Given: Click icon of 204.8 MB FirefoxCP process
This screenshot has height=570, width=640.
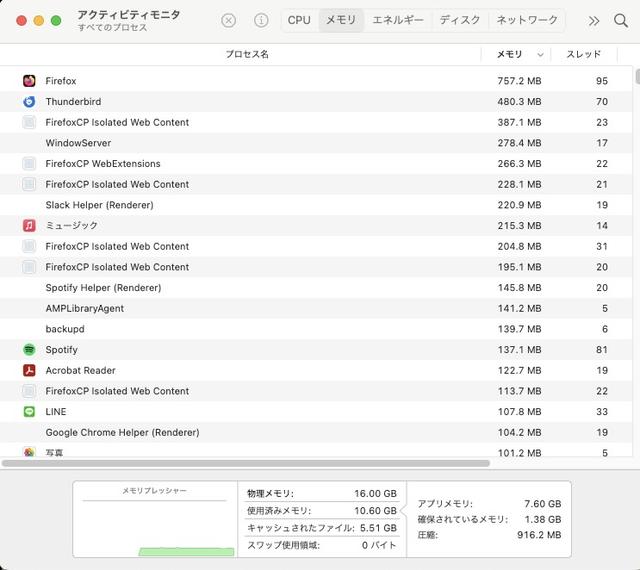Looking at the screenshot, I should pyautogui.click(x=29, y=246).
